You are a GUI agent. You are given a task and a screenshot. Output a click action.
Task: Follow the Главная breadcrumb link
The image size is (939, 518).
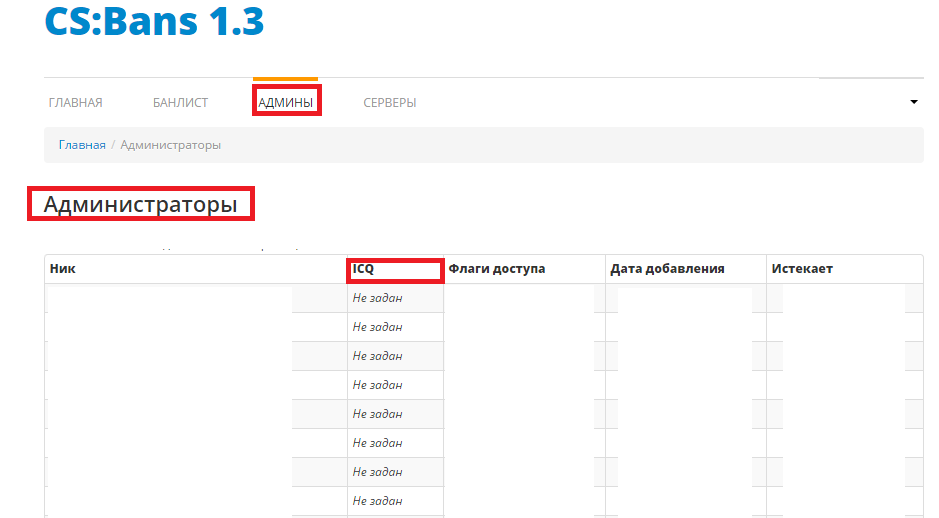[82, 145]
